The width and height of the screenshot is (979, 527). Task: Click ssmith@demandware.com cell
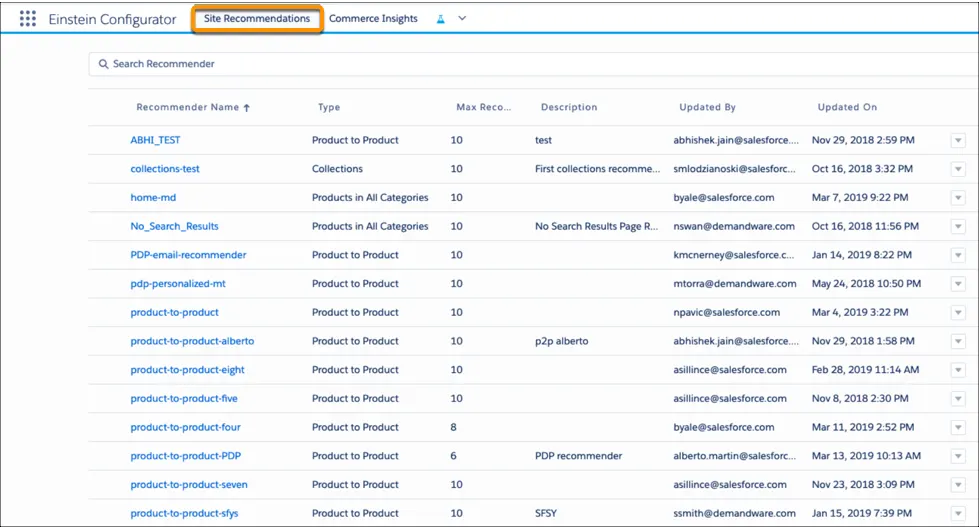(734, 513)
